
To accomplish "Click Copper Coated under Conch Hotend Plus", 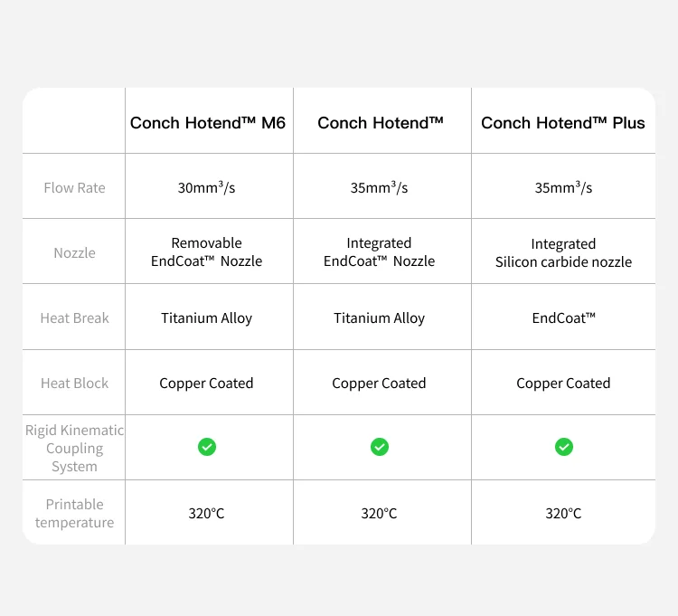I will (563, 384).
